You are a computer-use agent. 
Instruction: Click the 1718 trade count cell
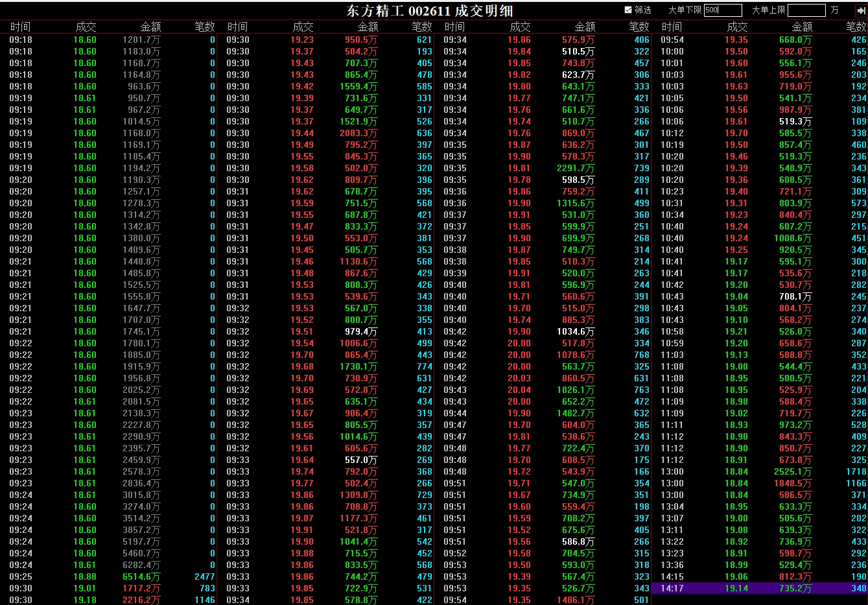[x=856, y=471]
